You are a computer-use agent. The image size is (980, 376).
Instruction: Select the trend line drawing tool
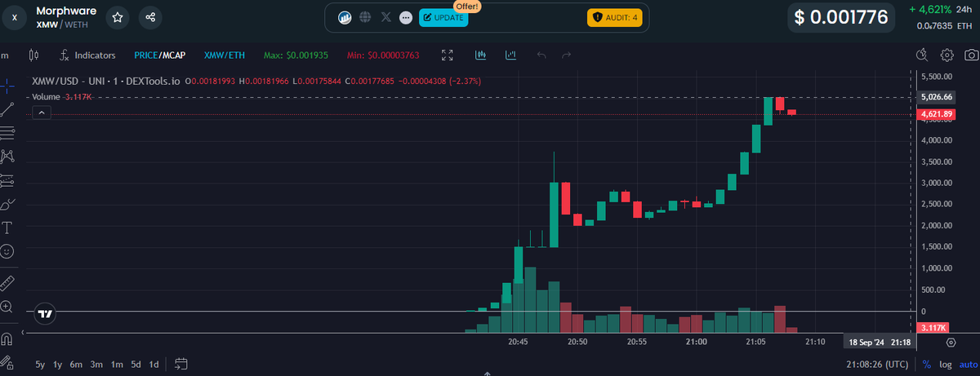[x=7, y=109]
